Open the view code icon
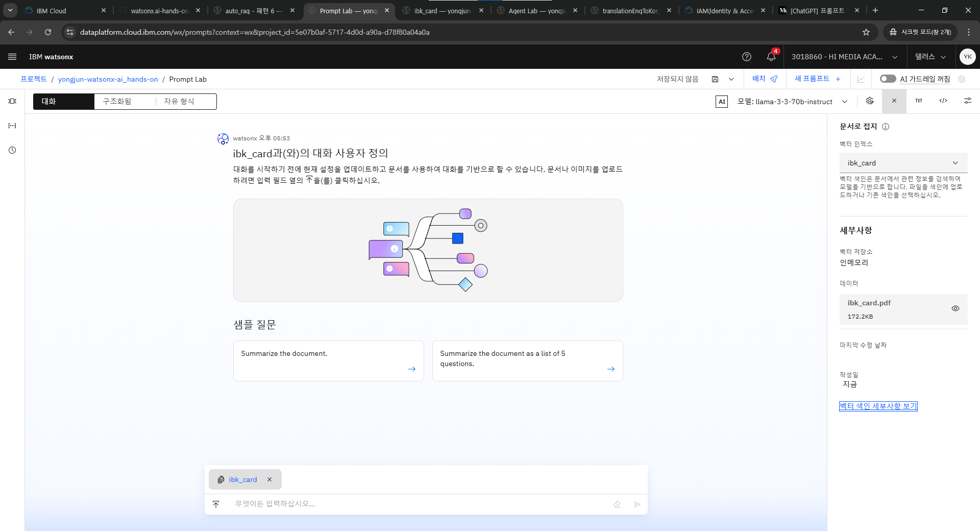 (x=943, y=101)
